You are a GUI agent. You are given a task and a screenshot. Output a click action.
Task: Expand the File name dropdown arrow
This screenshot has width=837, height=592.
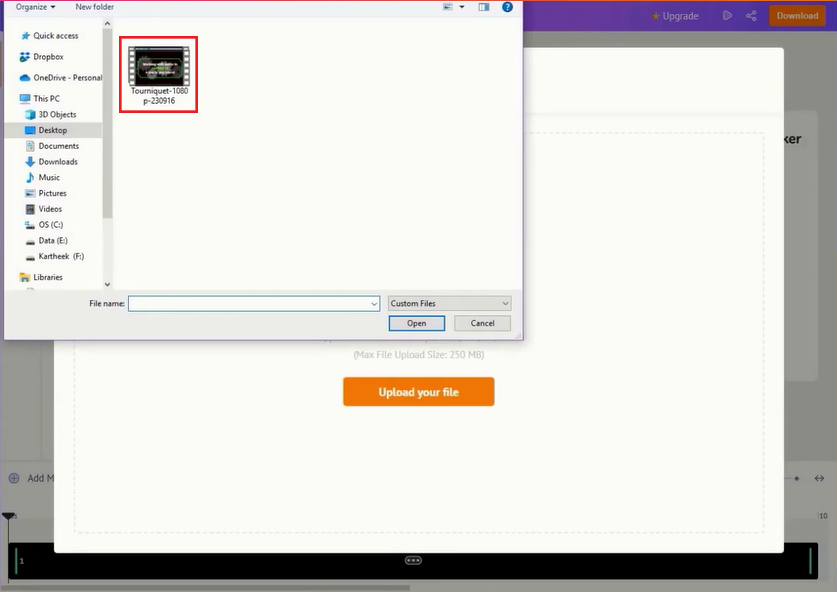(374, 304)
